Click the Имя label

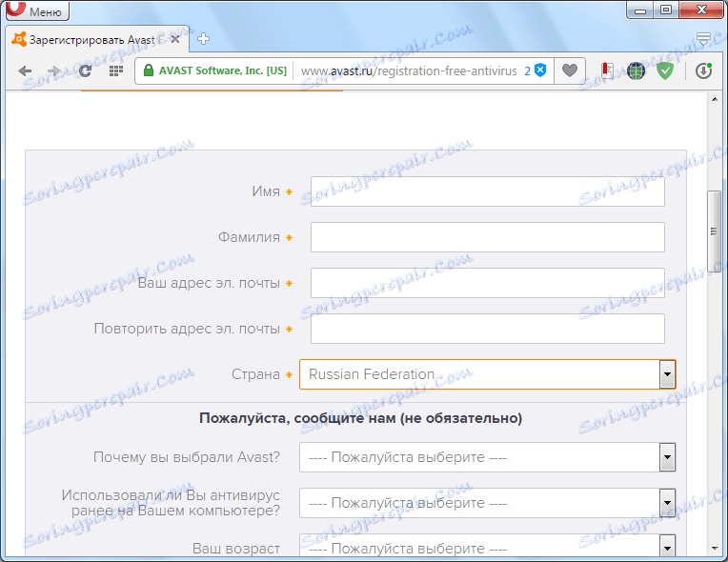click(x=266, y=191)
